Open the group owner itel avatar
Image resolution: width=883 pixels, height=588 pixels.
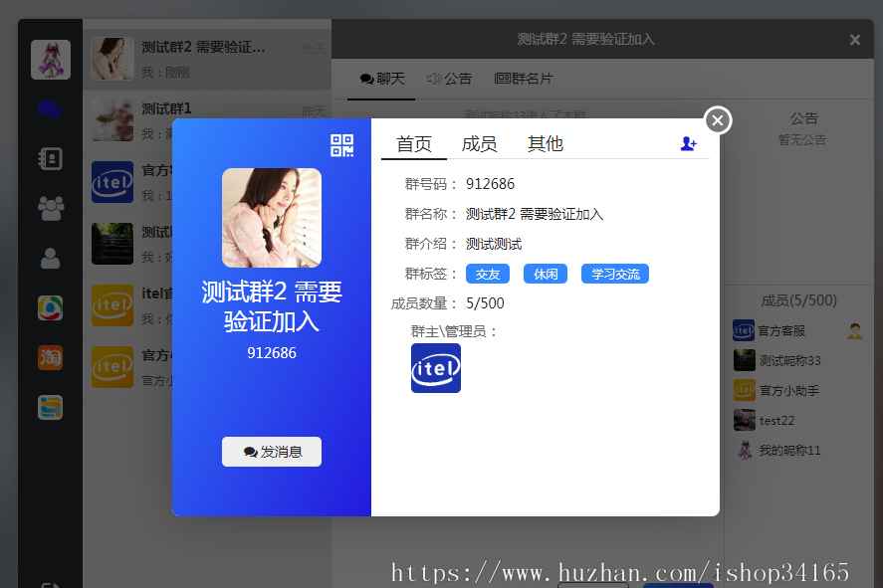(436, 368)
